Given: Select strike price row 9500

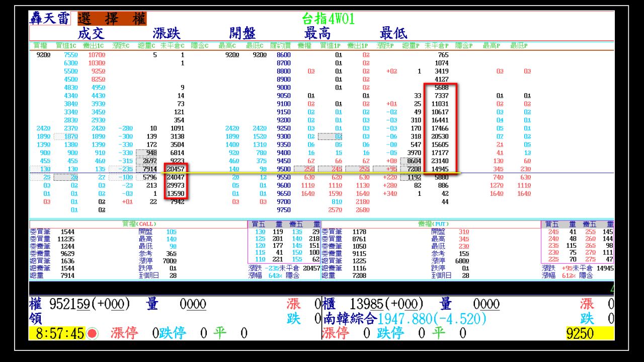Looking at the screenshot, I should [283, 169].
